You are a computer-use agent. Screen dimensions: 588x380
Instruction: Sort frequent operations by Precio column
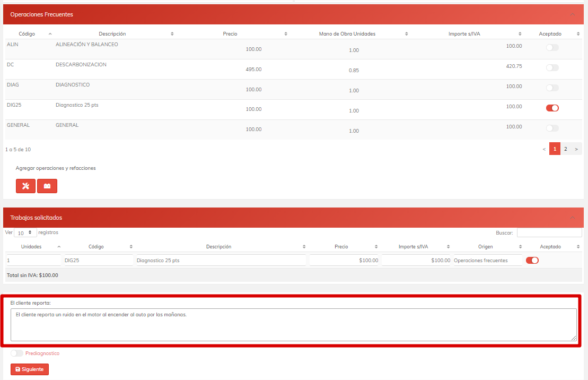pos(285,34)
